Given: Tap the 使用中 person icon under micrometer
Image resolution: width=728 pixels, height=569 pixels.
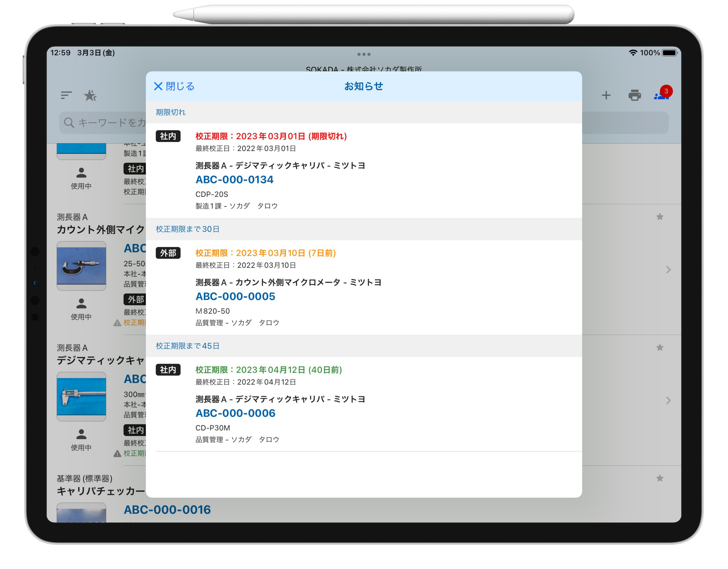Looking at the screenshot, I should pos(81,304).
